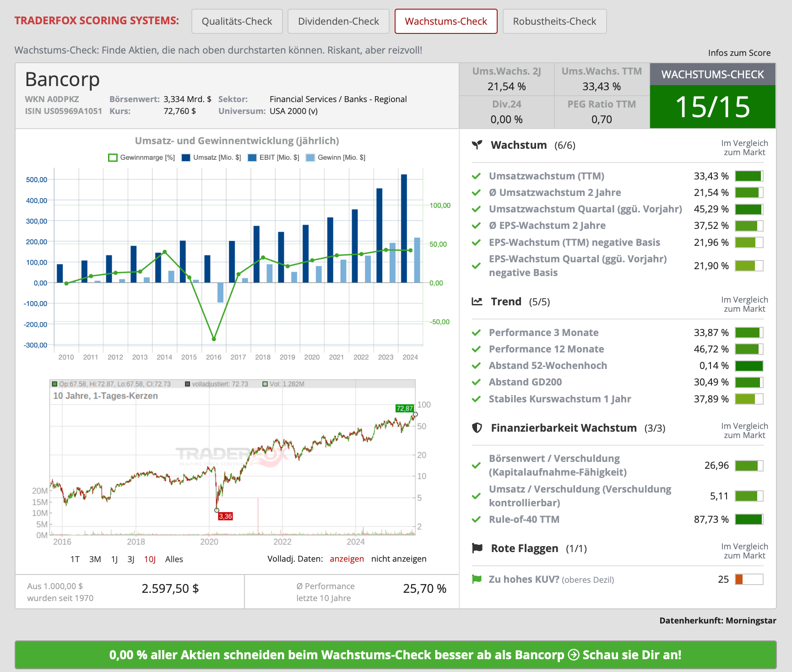
Task: Click the Rote Flaggen black flag icon
Action: point(477,548)
